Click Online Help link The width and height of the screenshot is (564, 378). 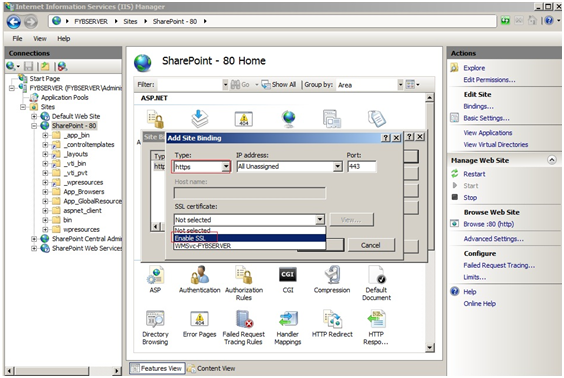479,304
